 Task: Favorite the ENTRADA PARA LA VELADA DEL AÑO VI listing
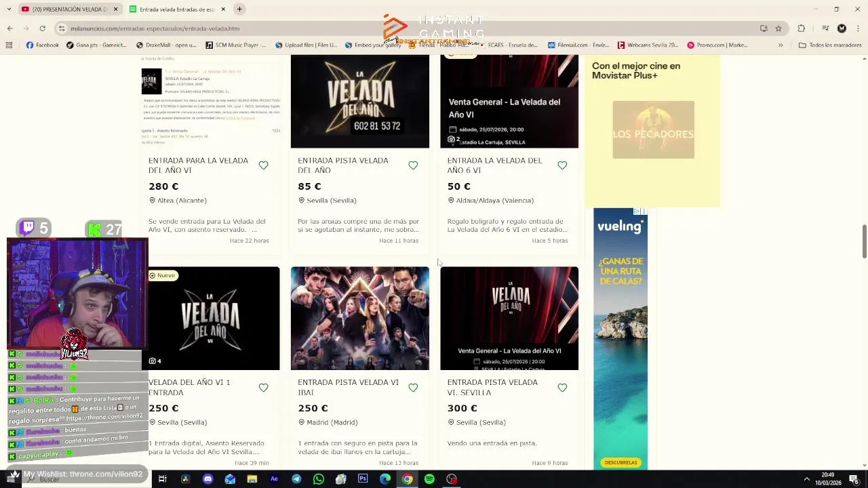pyautogui.click(x=263, y=165)
